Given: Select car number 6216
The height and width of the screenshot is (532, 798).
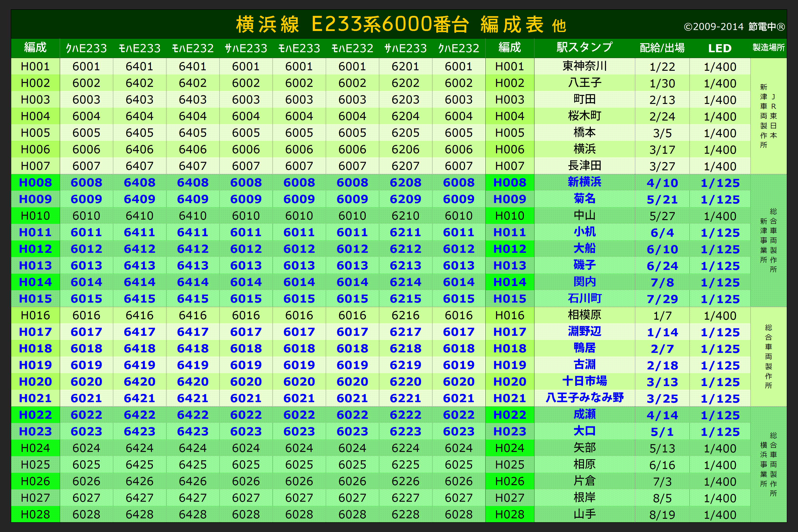Looking at the screenshot, I should (x=405, y=316).
